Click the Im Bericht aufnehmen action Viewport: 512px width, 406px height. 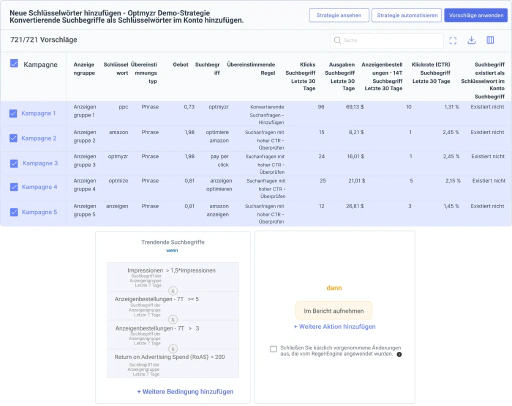(x=334, y=311)
